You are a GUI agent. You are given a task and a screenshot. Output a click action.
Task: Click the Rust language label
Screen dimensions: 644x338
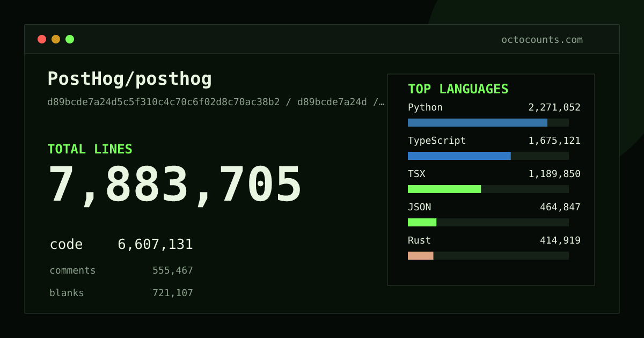pos(419,240)
